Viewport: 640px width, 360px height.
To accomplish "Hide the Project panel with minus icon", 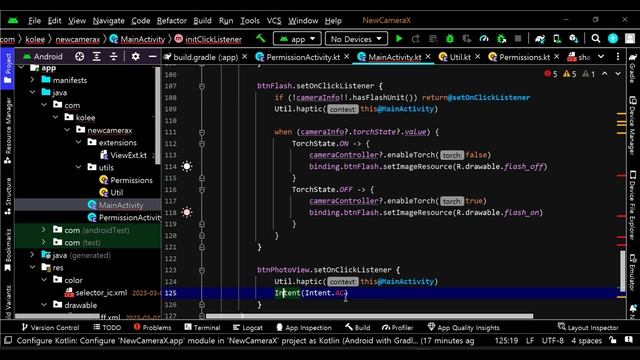I will coord(152,56).
